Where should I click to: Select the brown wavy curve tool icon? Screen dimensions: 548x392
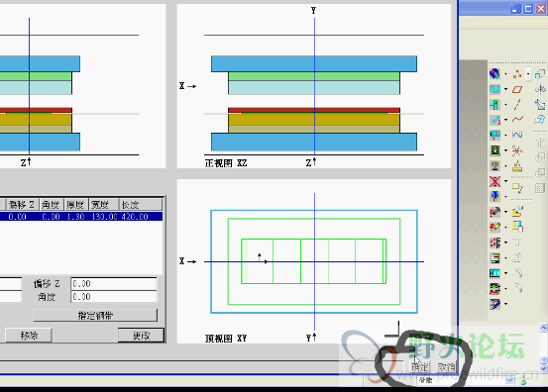(517, 120)
